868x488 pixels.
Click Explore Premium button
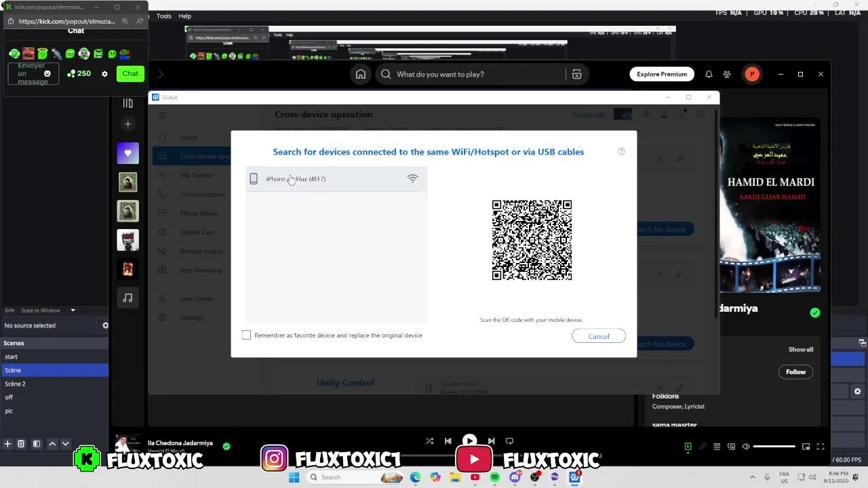pyautogui.click(x=662, y=74)
